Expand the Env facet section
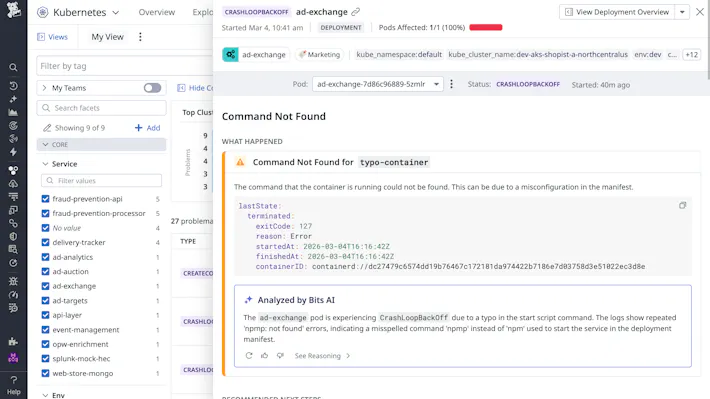Screen dimensions: 710x399 [x=45, y=395]
